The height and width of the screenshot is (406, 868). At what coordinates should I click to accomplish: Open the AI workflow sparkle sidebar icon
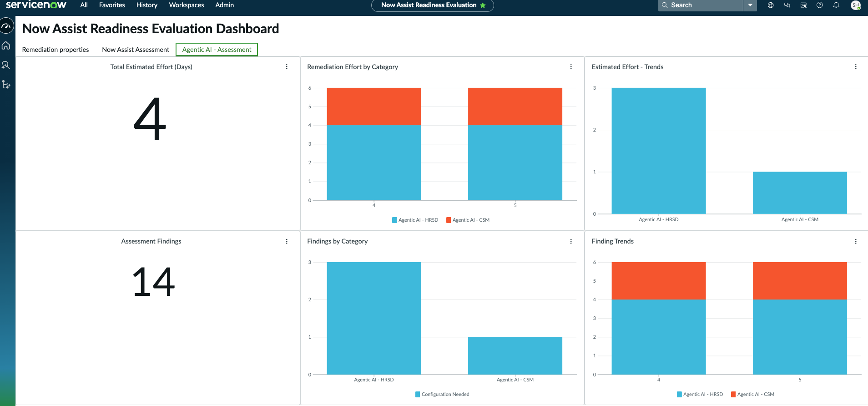[x=6, y=85]
